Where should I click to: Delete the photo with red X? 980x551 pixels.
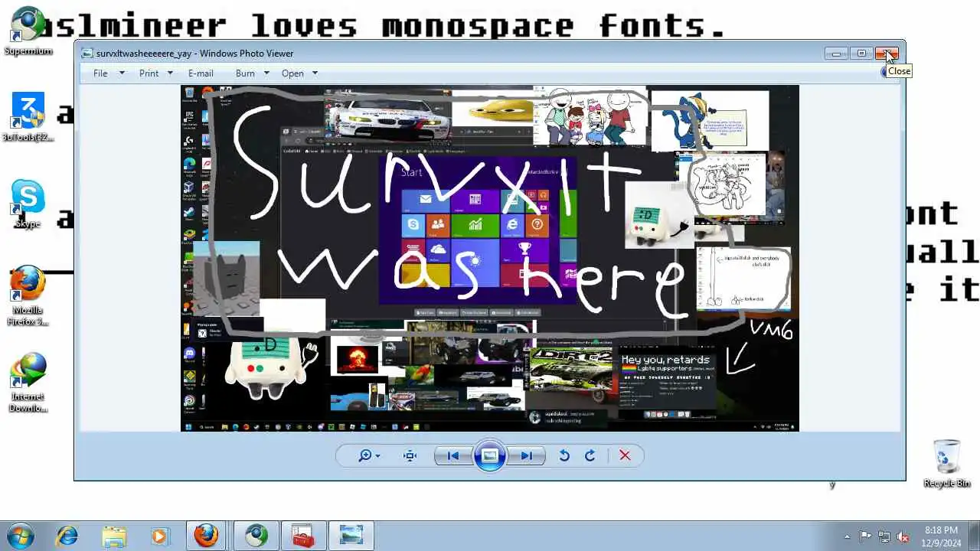[x=625, y=456]
